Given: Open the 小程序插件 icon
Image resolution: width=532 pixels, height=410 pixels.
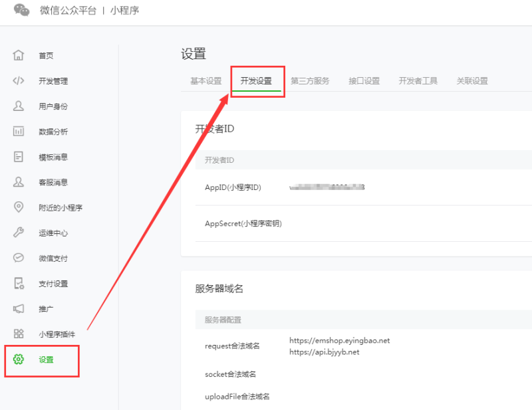Looking at the screenshot, I should (19, 334).
